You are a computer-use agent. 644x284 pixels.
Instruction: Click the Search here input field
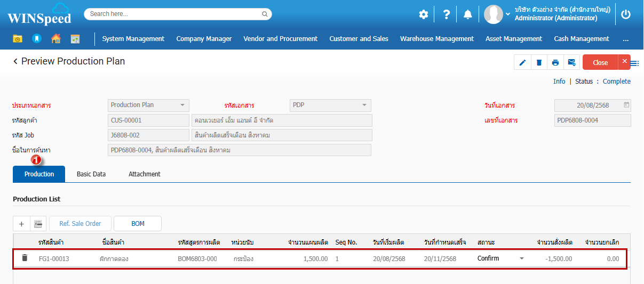[173, 14]
